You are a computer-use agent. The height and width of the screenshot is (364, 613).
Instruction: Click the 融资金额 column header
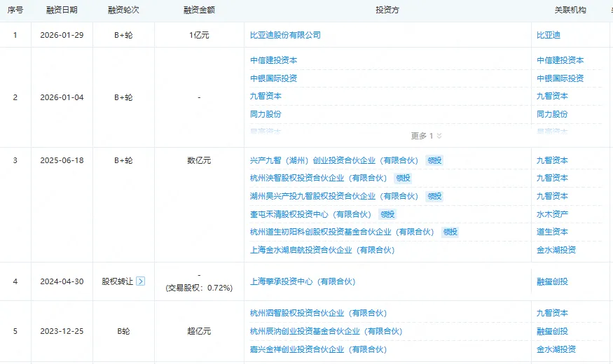tap(199, 10)
